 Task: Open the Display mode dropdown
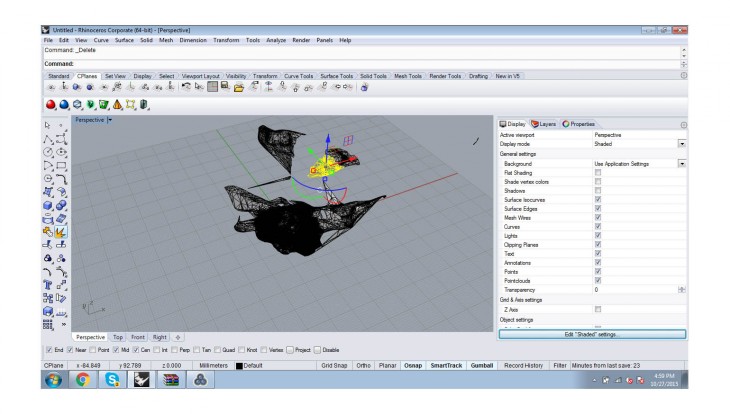[682, 144]
